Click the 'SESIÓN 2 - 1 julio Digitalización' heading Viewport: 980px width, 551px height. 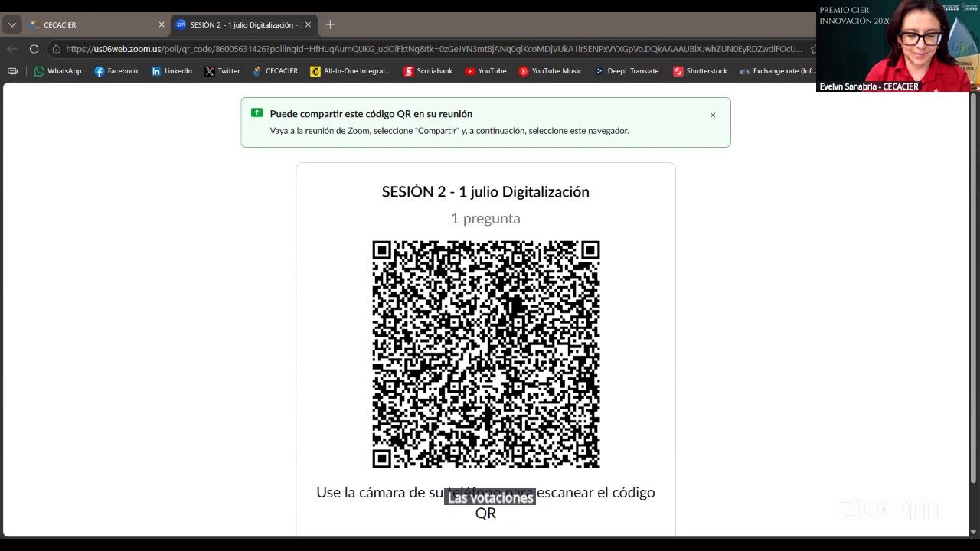(485, 192)
